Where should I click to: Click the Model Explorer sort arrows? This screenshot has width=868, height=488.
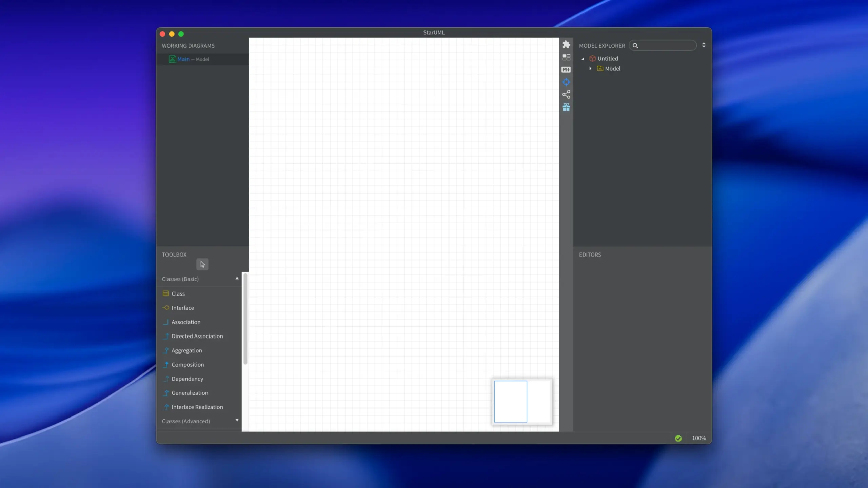(x=704, y=45)
